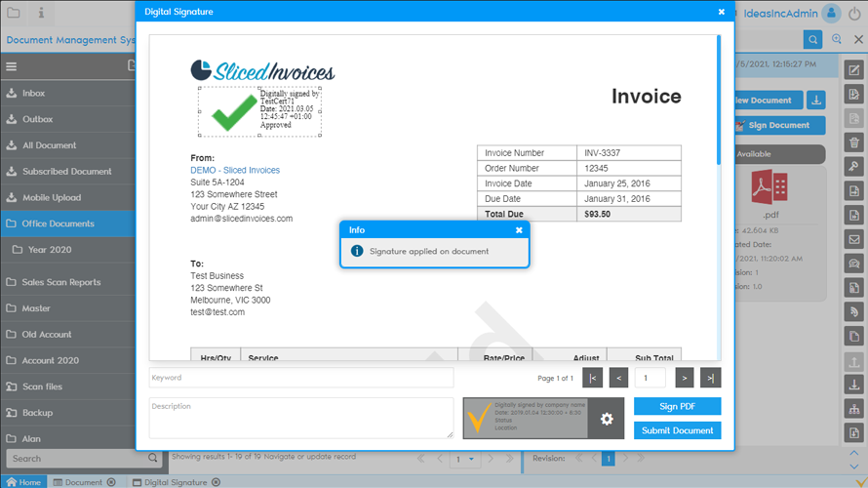Click the document preview vertical scrollbar
The width and height of the screenshot is (868, 488).
pyautogui.click(x=719, y=100)
